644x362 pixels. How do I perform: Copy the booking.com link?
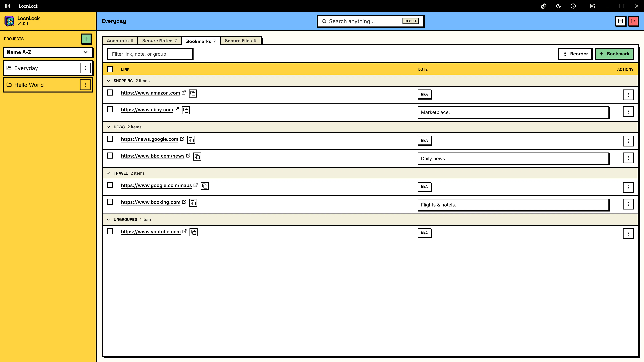193,203
